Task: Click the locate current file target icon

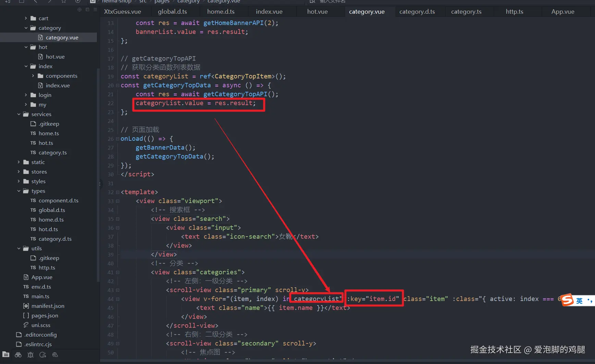Action: [x=79, y=10]
